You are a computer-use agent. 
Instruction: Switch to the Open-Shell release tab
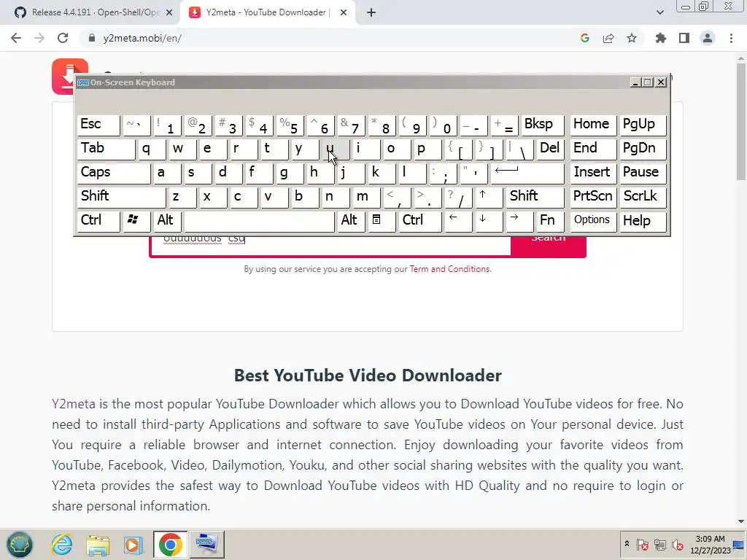pos(90,12)
